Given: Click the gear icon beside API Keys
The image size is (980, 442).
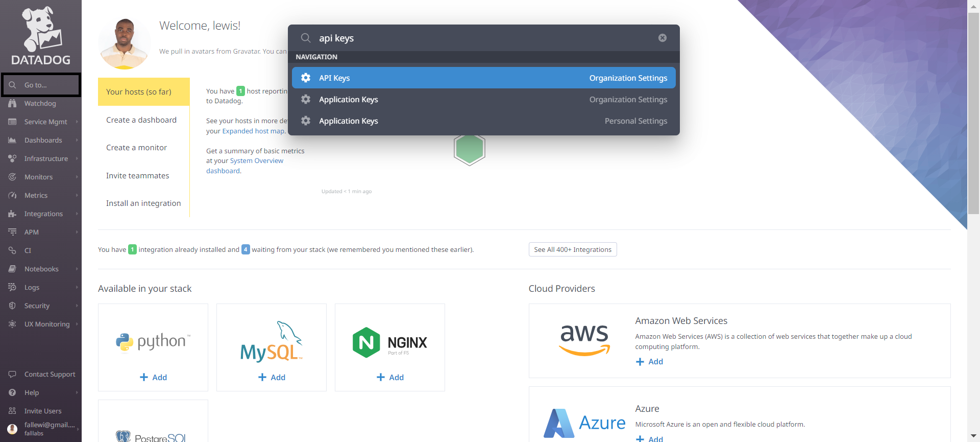Looking at the screenshot, I should [306, 78].
